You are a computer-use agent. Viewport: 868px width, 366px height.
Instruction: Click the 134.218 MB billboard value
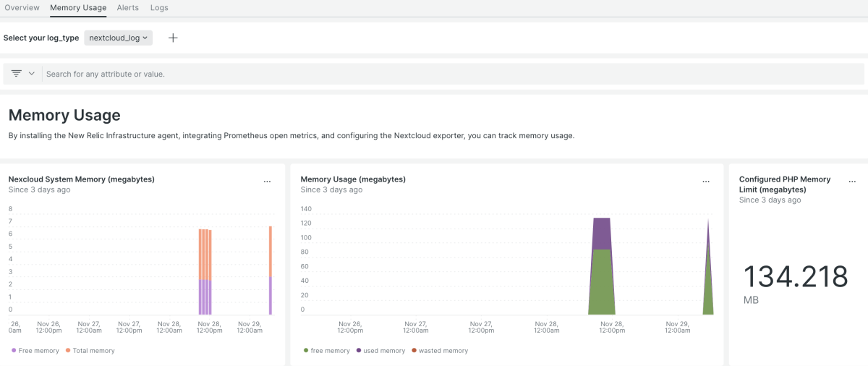click(796, 278)
